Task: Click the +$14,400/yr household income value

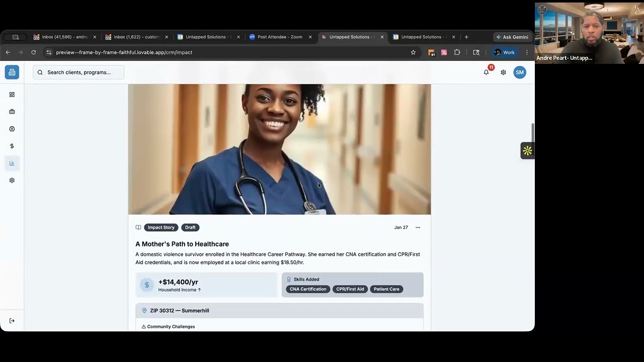Action: pyautogui.click(x=178, y=282)
